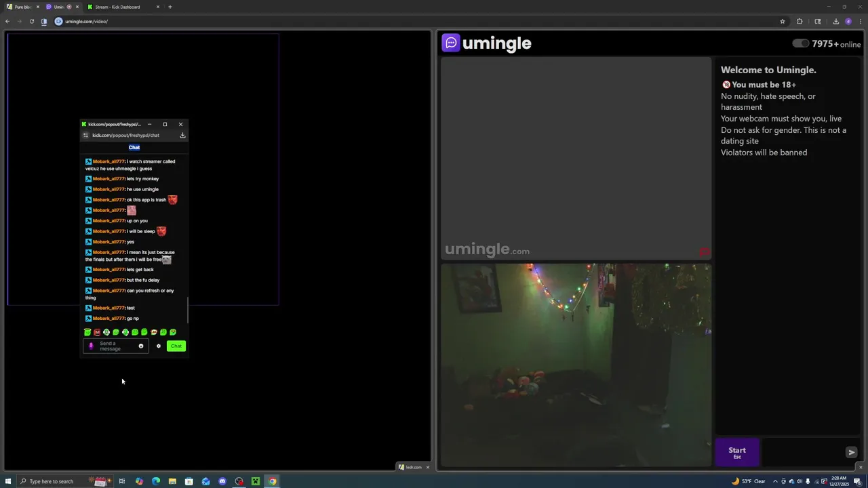Open the clock showing 2:28 AM
This screenshot has width=868, height=488.
point(839,481)
